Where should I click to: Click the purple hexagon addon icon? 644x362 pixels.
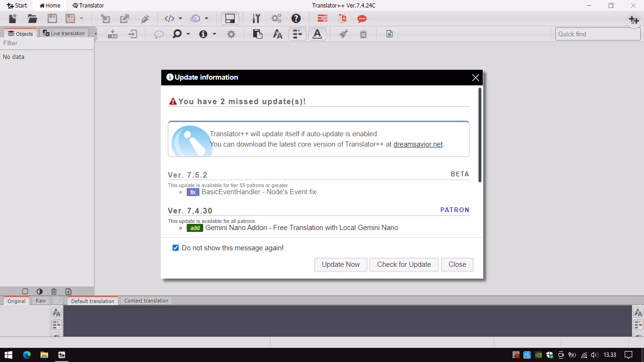point(195,19)
